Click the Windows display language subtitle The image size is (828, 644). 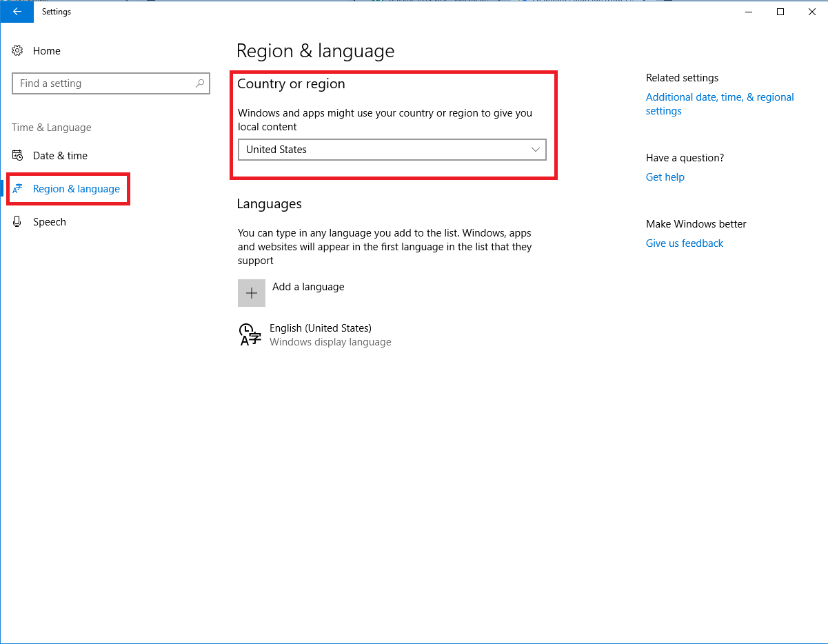(x=330, y=342)
